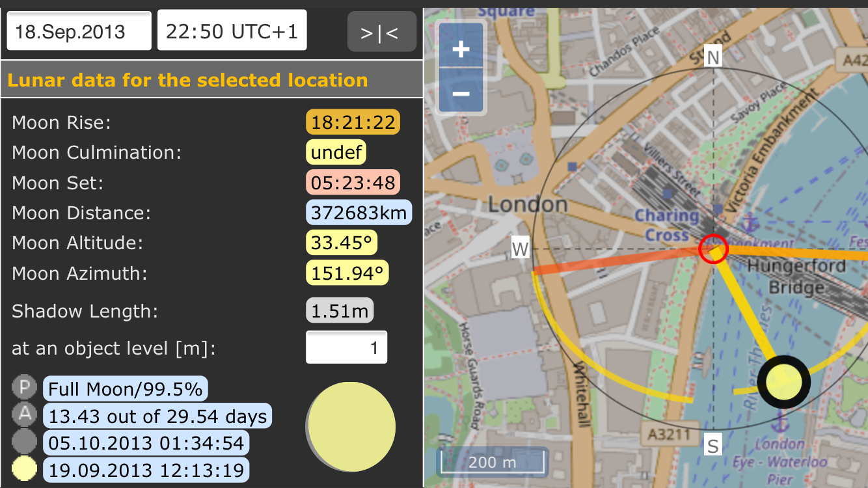The image size is (868, 488).
Task: Select Moon Rise time 18:21:22
Action: coord(353,122)
